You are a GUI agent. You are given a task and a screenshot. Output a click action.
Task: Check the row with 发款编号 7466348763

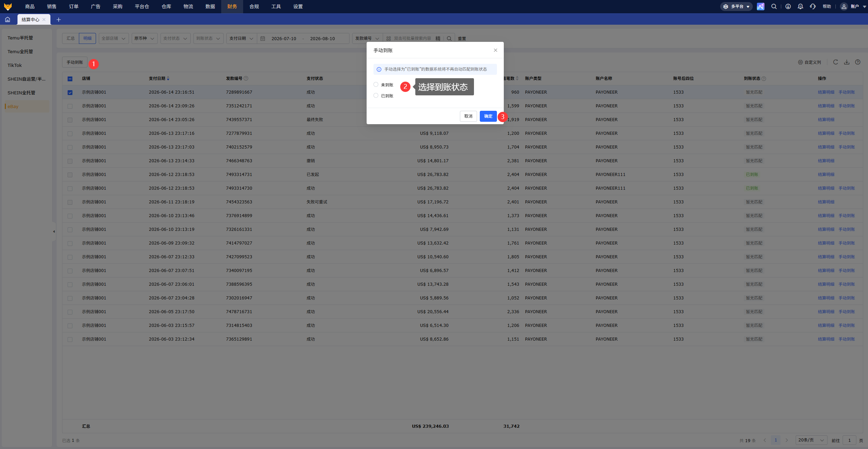(x=70, y=161)
